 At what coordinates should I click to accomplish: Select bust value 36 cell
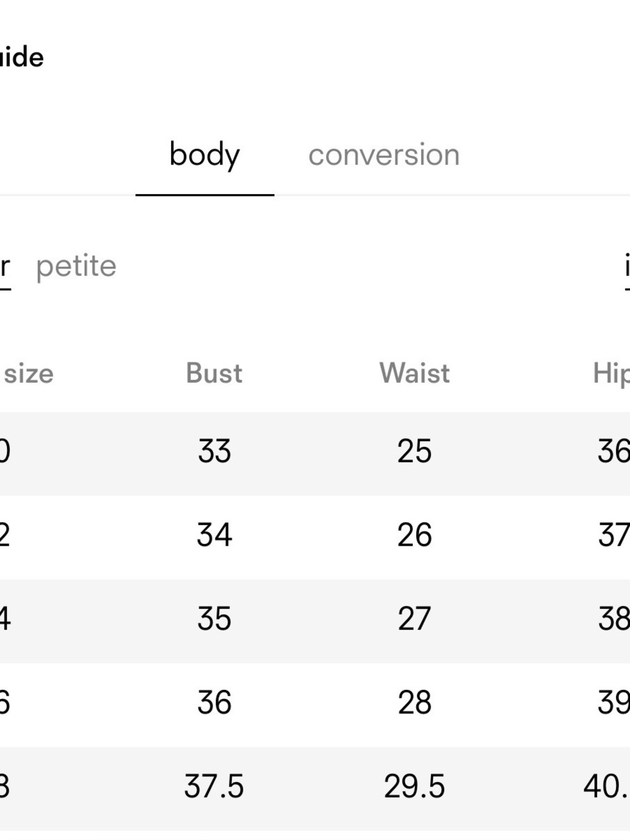[x=214, y=703]
